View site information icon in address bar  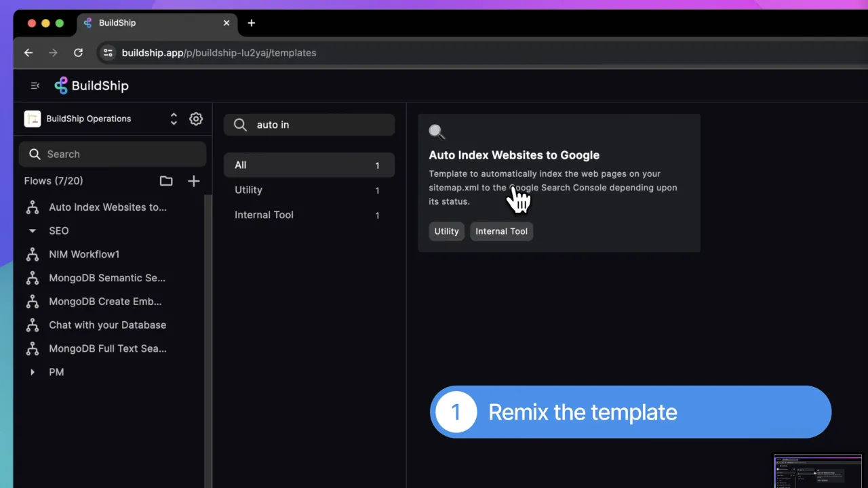coord(107,53)
